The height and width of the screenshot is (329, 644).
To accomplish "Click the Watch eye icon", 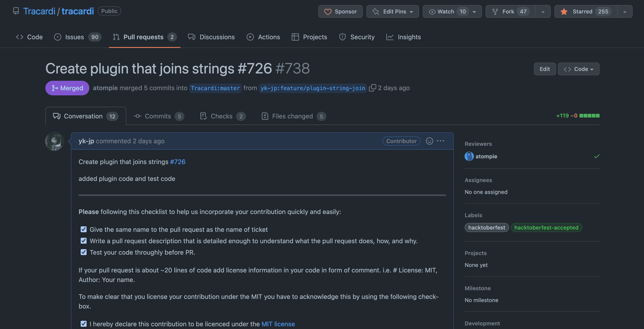I will pyautogui.click(x=432, y=12).
